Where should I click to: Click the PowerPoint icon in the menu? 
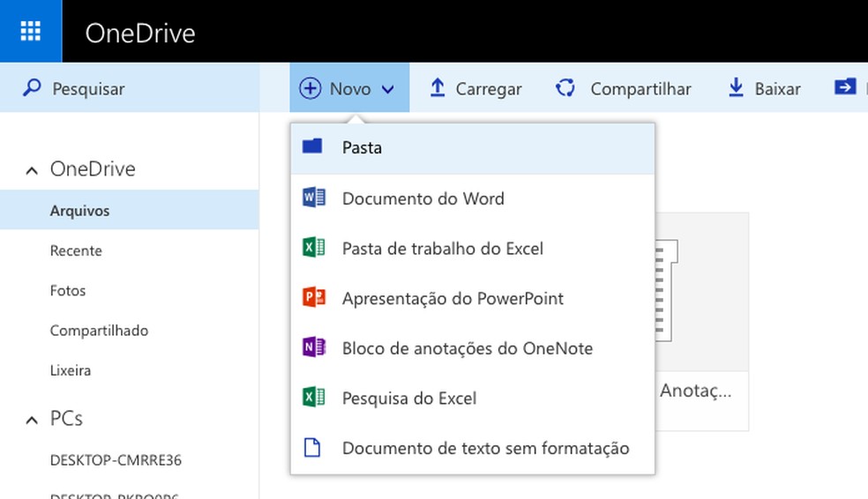tap(313, 298)
